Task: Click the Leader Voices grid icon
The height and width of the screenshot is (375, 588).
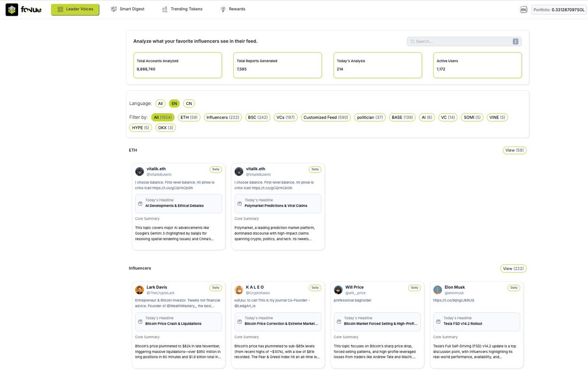Action: pos(60,9)
